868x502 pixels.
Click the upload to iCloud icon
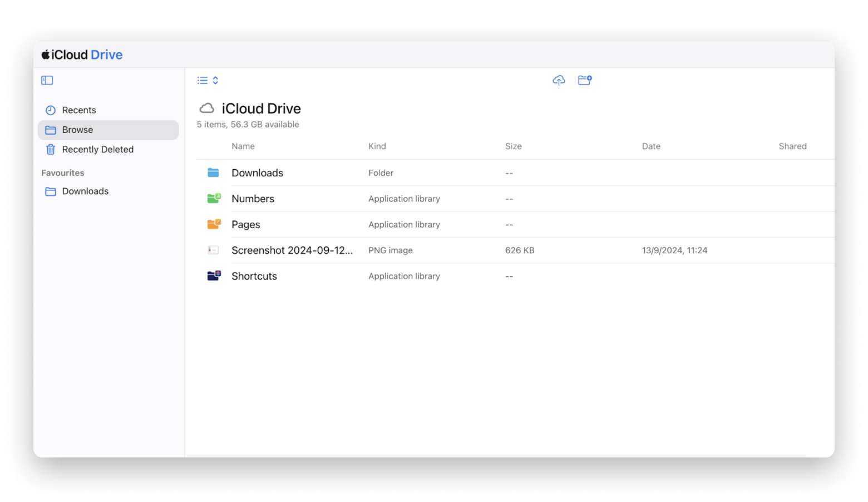559,81
